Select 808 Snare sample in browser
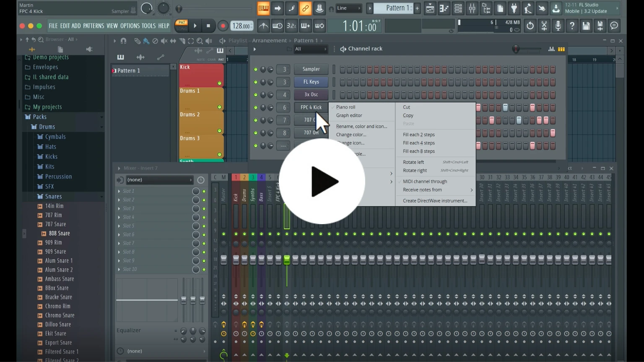644x362 pixels. click(59, 233)
